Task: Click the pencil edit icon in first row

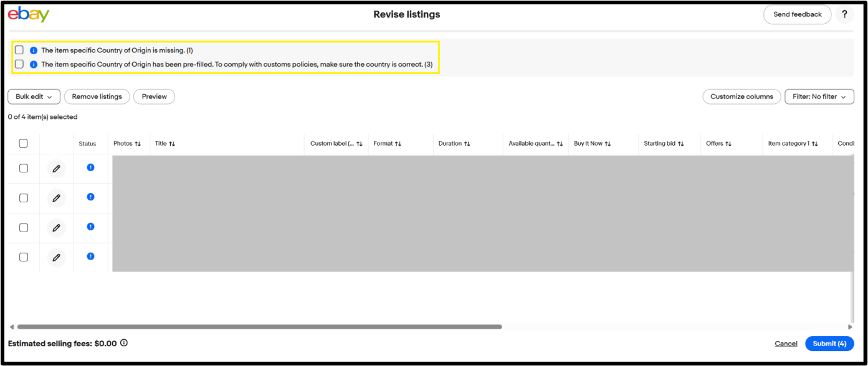Action: [56, 169]
